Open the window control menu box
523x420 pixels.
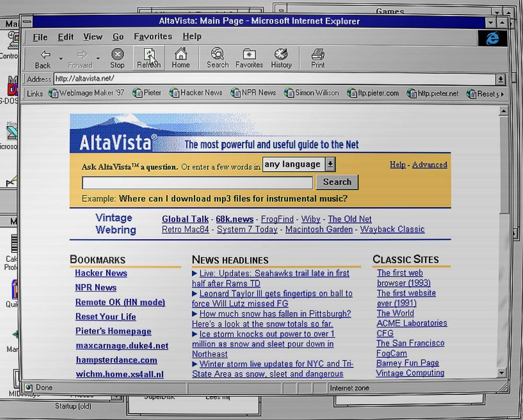point(27,22)
